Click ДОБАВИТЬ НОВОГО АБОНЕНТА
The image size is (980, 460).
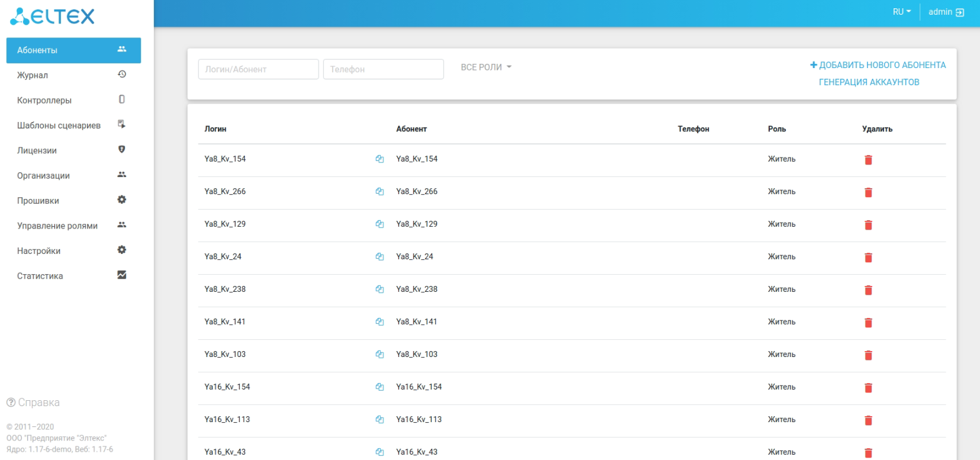coord(878,65)
